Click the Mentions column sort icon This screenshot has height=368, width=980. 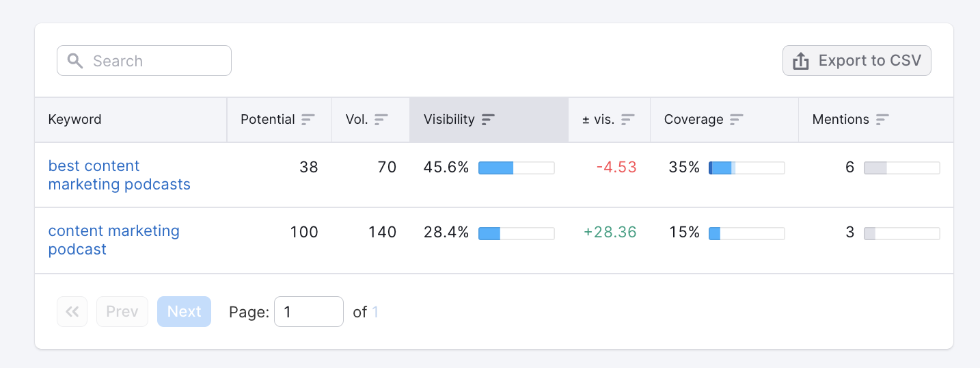click(882, 120)
